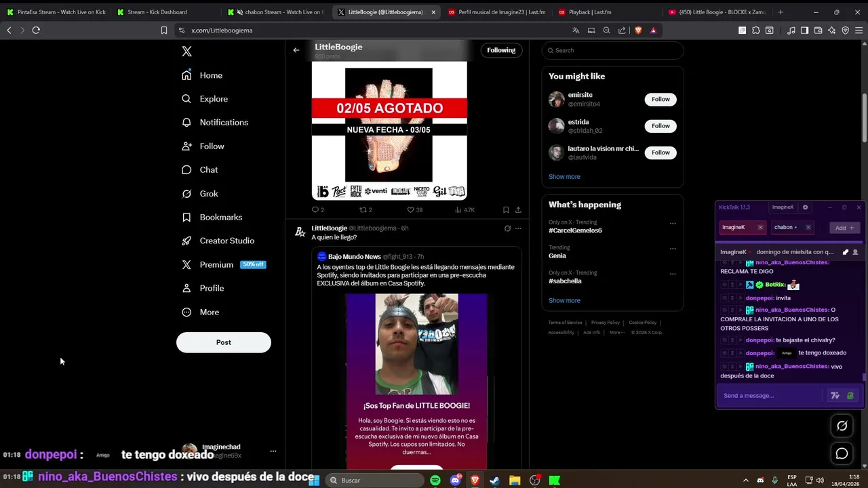Click the X logo at top
Viewport: 868px width, 488px height.
pos(187,52)
